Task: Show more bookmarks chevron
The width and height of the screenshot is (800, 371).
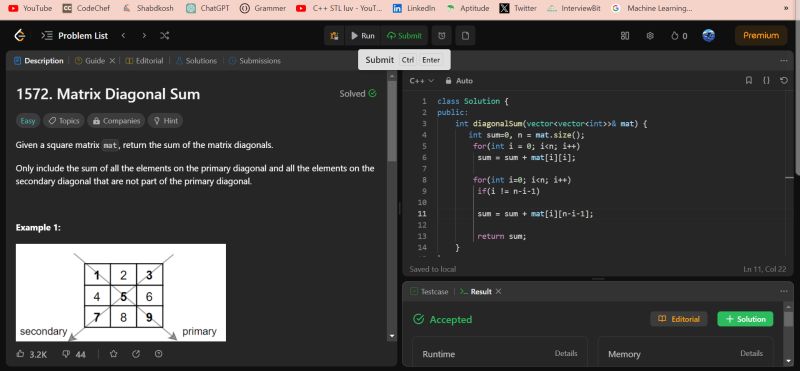Action: [785, 8]
